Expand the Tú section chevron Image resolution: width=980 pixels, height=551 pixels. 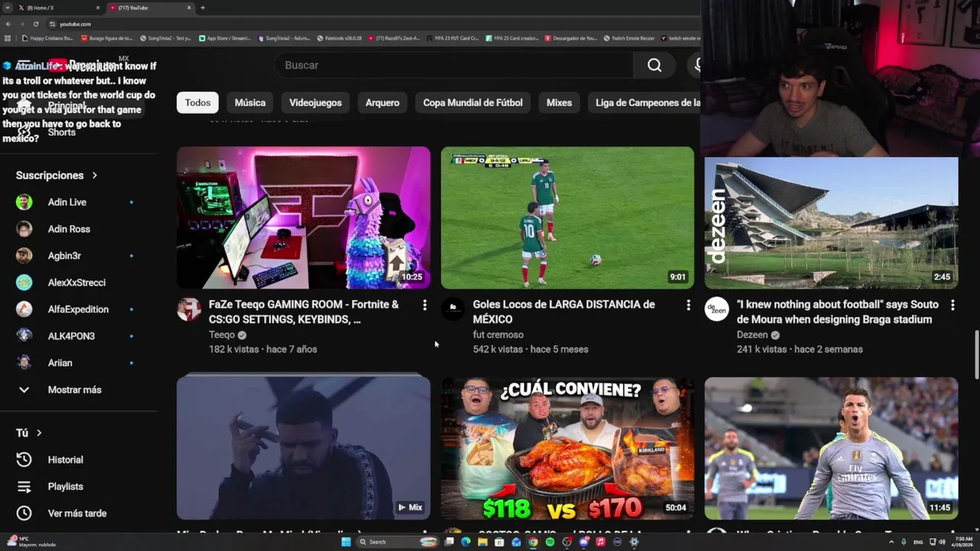pyautogui.click(x=38, y=433)
